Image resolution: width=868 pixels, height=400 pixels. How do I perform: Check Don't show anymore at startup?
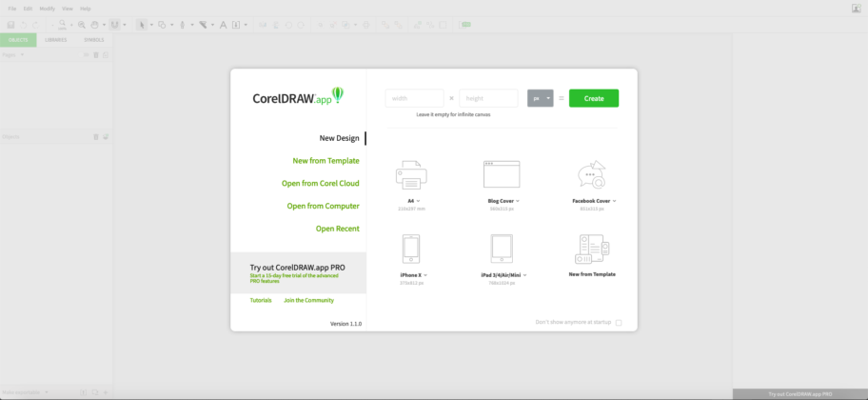pos(619,323)
